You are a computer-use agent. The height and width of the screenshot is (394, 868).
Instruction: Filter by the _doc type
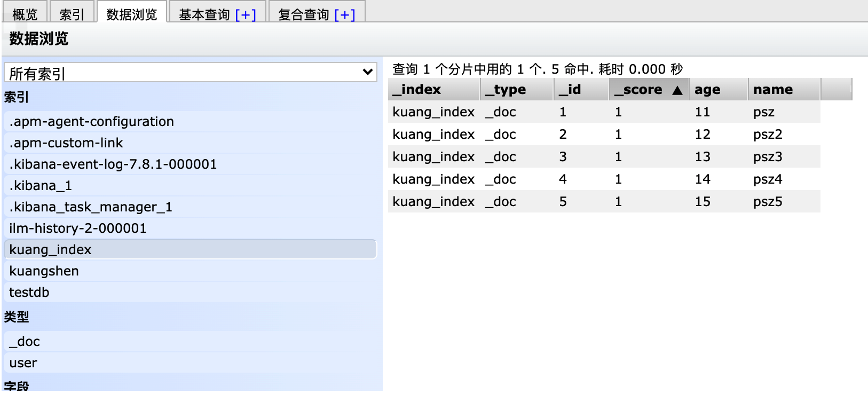pyautogui.click(x=191, y=342)
